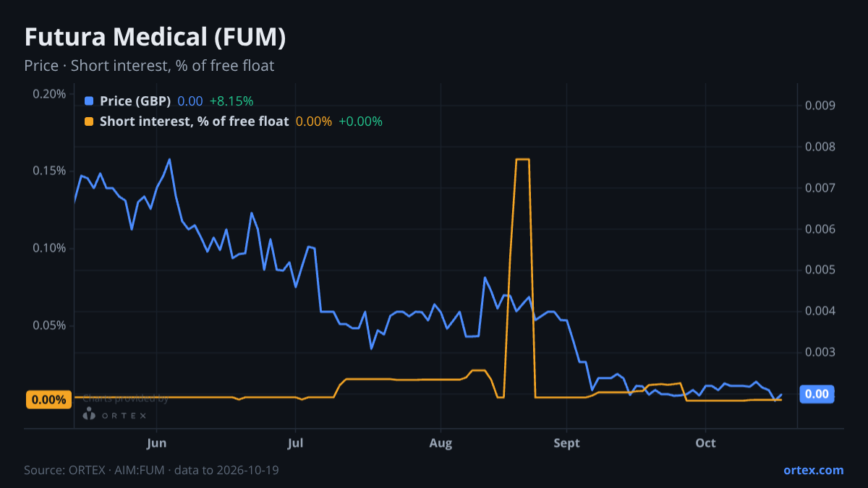Click the orange Short interest legend swatch
Image resolution: width=868 pixels, height=488 pixels.
[x=89, y=121]
